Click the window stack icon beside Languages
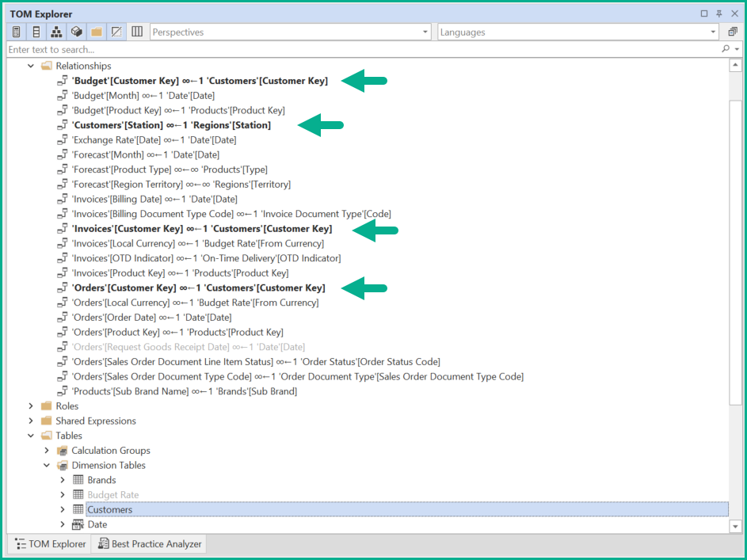Viewport: 747px width, 560px height. click(731, 32)
